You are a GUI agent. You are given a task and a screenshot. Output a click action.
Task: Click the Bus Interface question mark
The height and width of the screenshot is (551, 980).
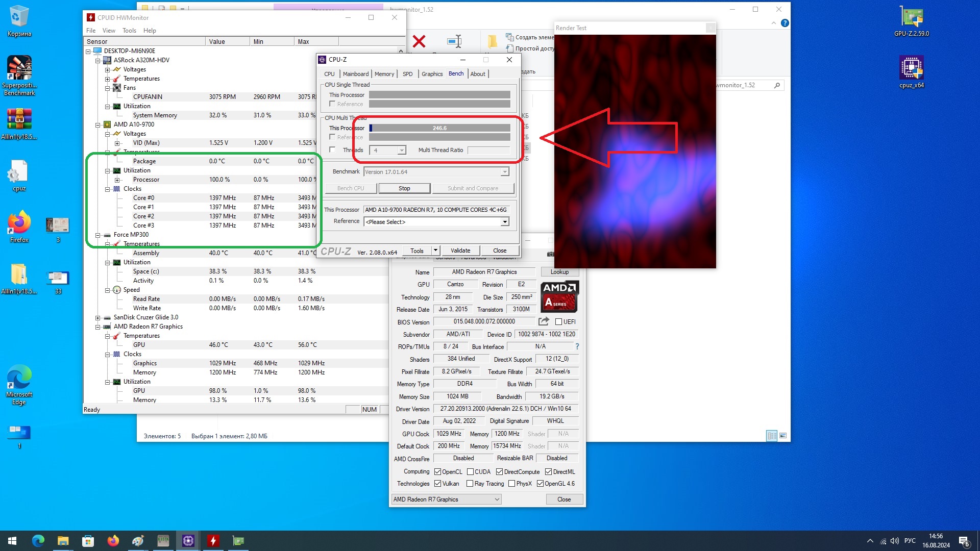click(x=577, y=346)
